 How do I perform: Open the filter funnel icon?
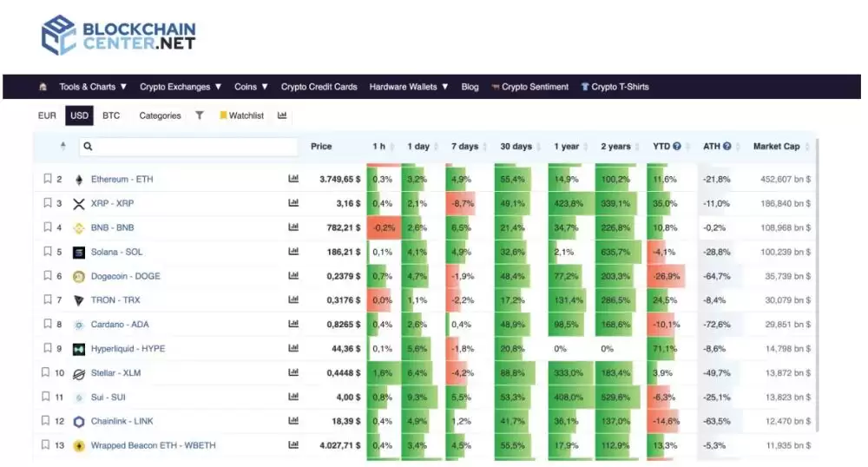point(199,115)
